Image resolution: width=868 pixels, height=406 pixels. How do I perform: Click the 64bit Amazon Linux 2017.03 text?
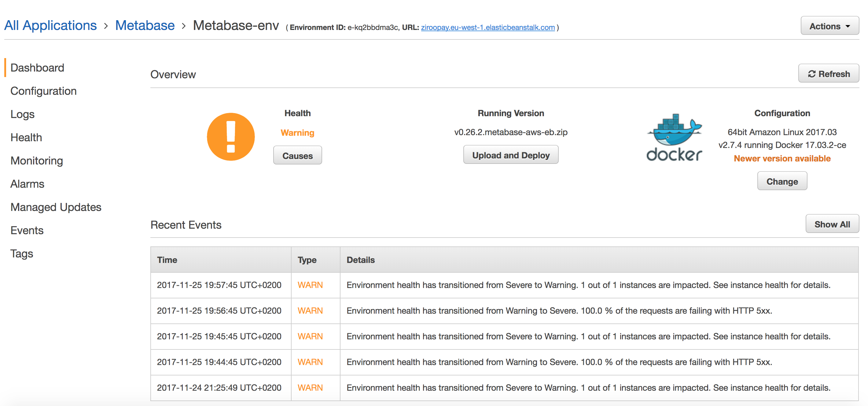click(782, 132)
